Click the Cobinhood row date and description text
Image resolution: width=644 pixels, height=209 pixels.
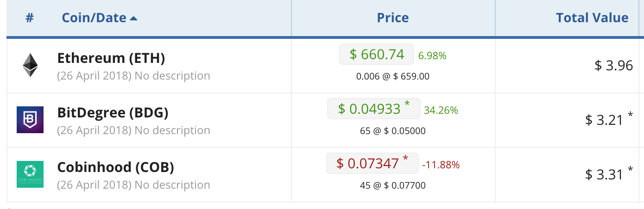pos(133,184)
